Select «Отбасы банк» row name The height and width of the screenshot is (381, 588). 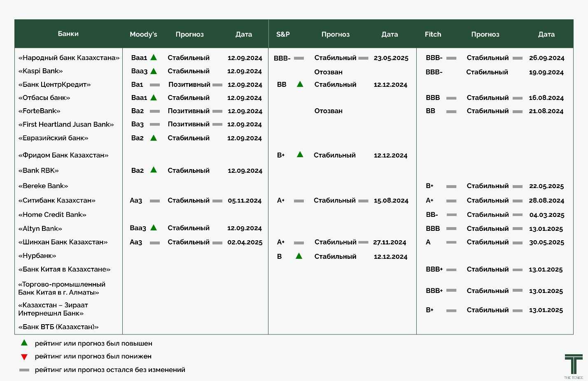[44, 98]
